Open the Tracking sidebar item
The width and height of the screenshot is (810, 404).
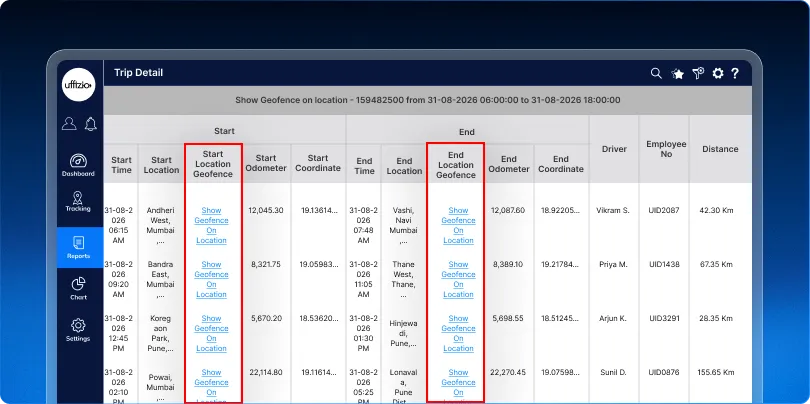click(78, 201)
